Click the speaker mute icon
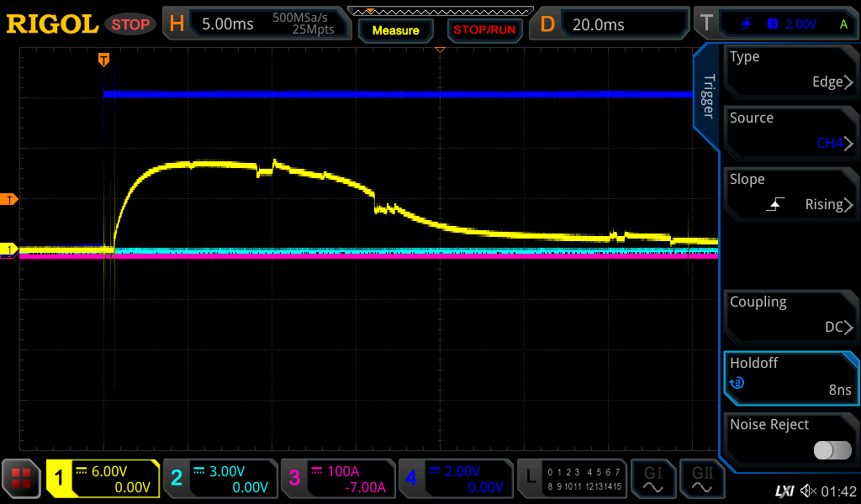Screen dimensions: 861x504 809,490
